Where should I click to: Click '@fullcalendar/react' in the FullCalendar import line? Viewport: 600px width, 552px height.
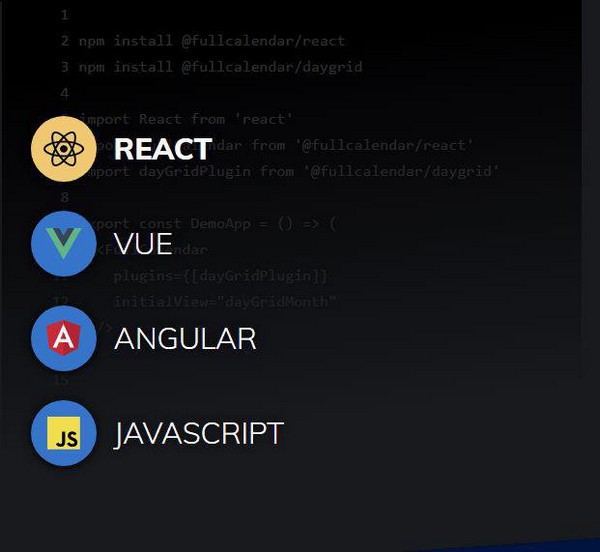click(x=384, y=145)
